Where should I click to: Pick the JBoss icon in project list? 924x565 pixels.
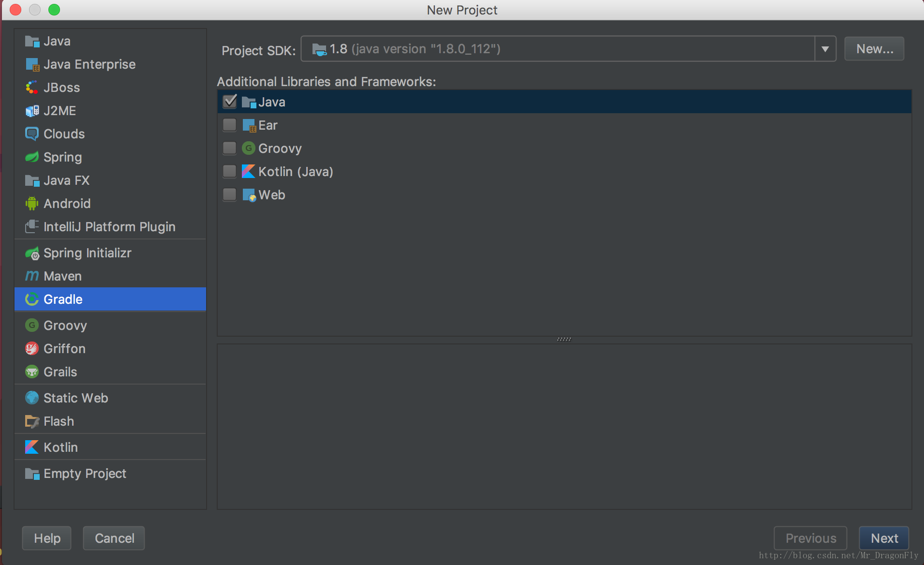(32, 88)
